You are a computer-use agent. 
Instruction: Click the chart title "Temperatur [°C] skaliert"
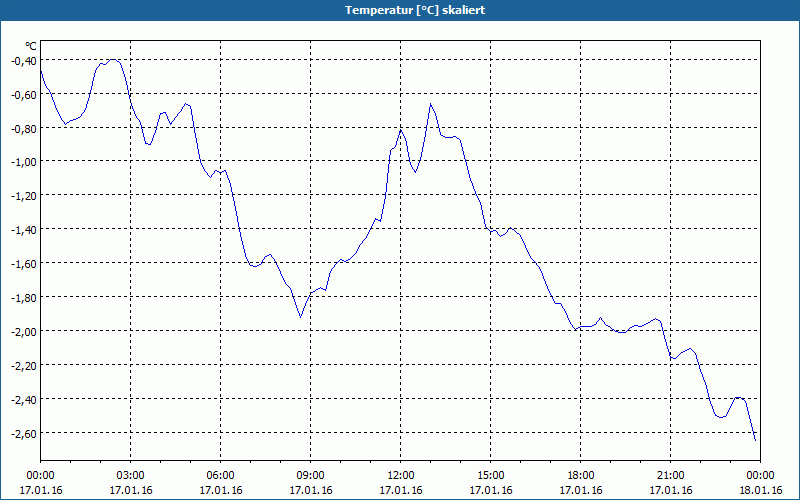coord(400,9)
